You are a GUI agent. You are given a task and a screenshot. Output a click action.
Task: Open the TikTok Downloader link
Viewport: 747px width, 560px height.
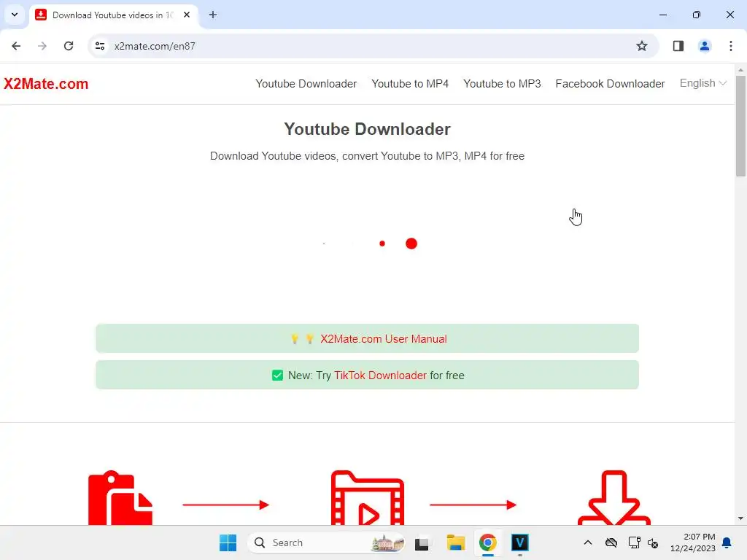click(380, 376)
